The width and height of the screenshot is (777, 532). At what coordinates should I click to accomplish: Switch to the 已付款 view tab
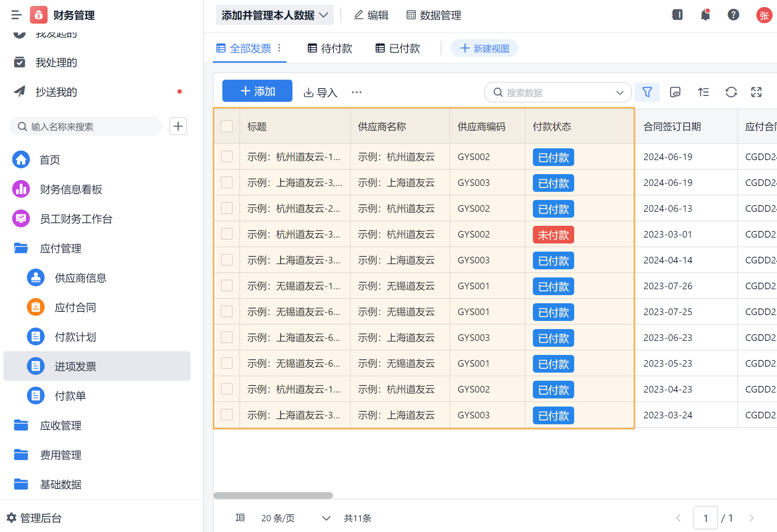coord(398,49)
